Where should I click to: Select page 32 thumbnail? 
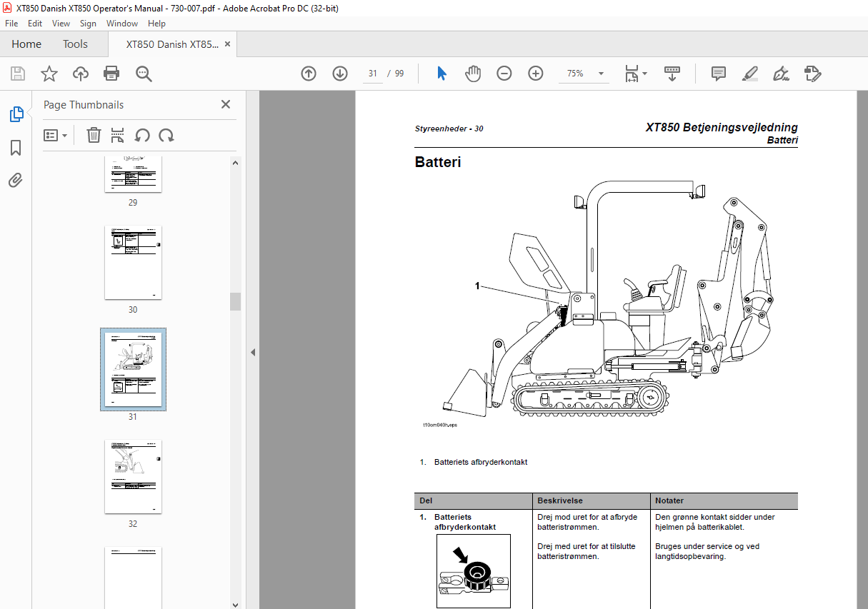[x=133, y=477]
